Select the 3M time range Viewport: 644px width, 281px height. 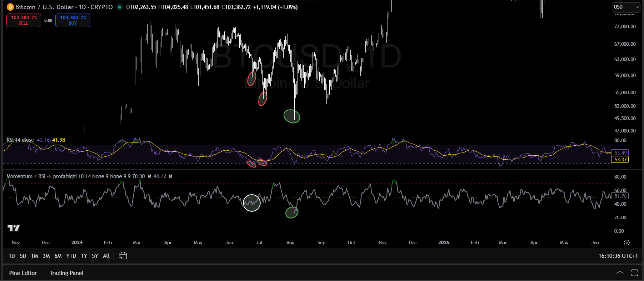click(x=46, y=256)
